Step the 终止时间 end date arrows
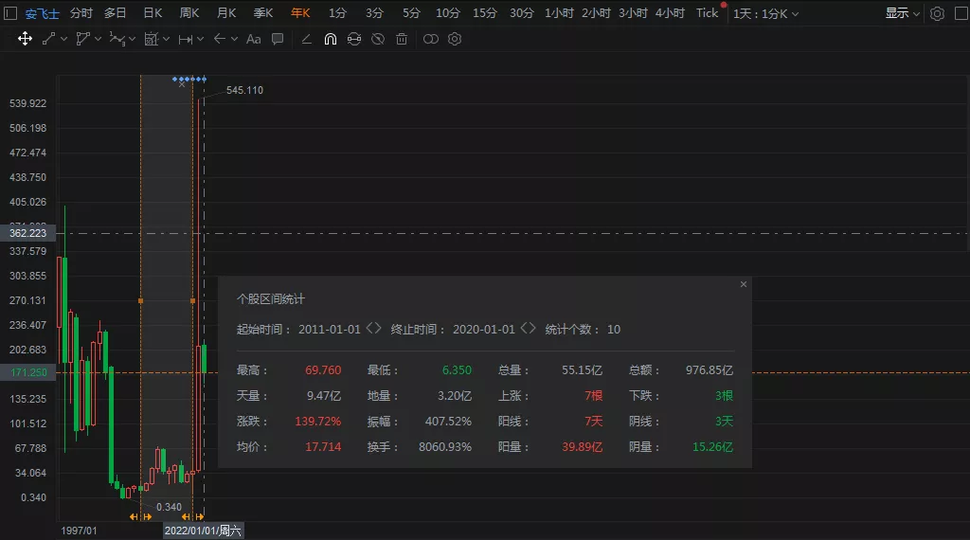This screenshot has height=540, width=970. pos(528,329)
